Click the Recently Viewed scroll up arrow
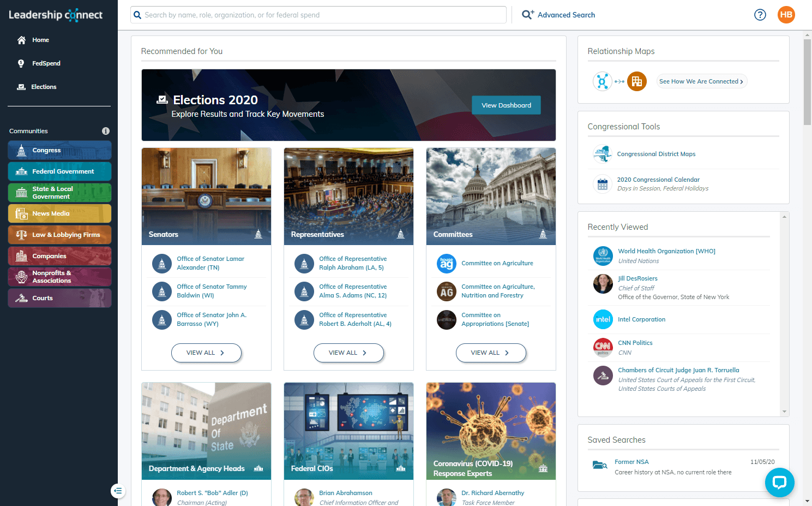The width and height of the screenshot is (812, 506). (784, 217)
